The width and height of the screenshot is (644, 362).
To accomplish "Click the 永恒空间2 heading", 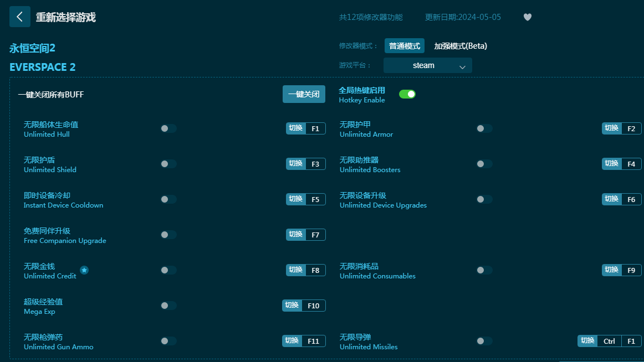I will [x=33, y=48].
